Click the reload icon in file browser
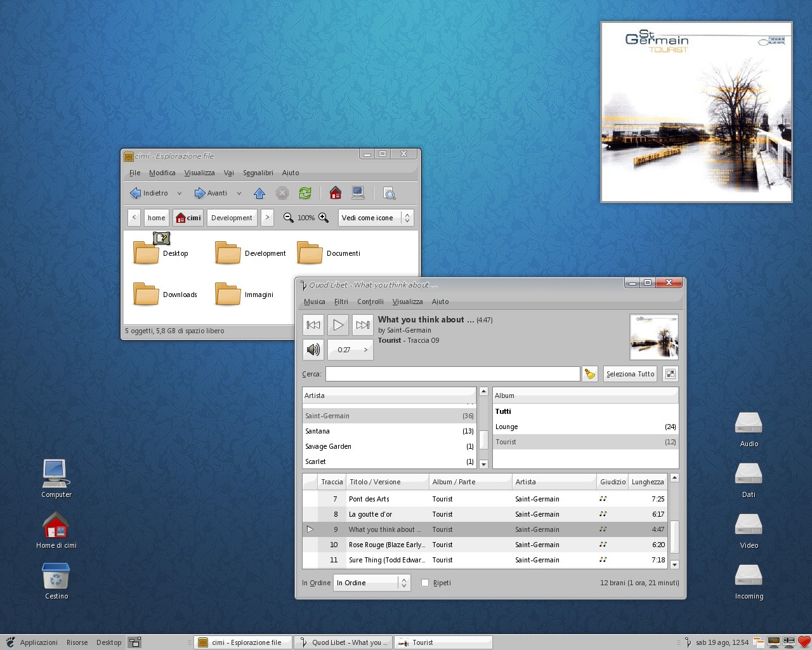Viewport: 812px width, 650px height. 305,193
